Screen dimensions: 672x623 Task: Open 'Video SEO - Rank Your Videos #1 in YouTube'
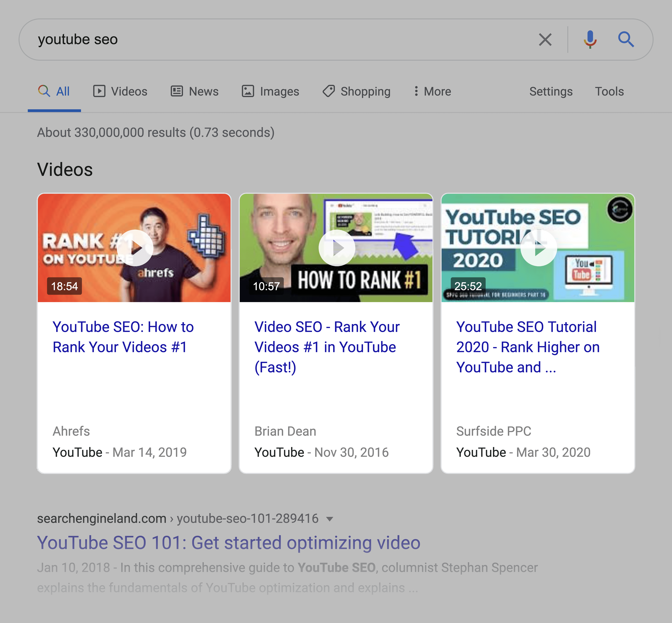[x=327, y=347]
